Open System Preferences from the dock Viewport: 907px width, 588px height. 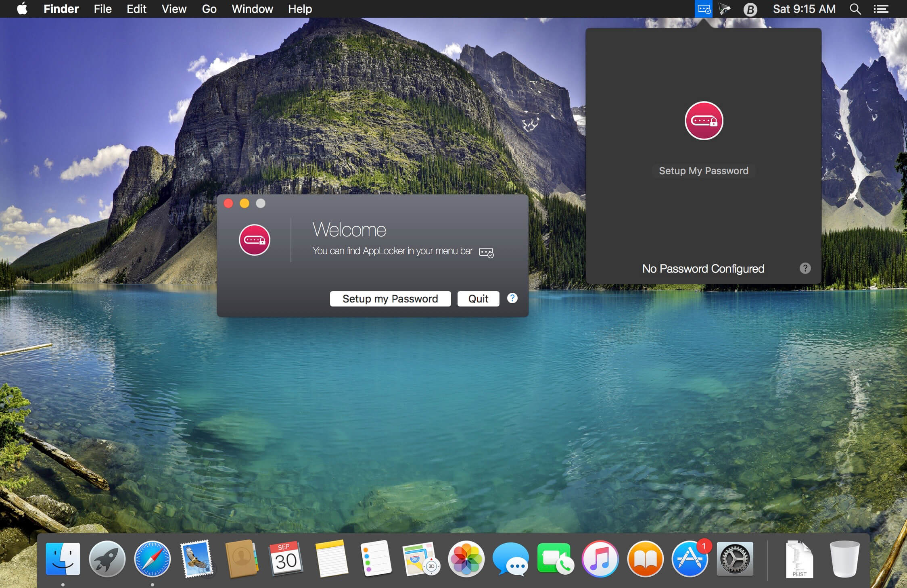pyautogui.click(x=735, y=559)
